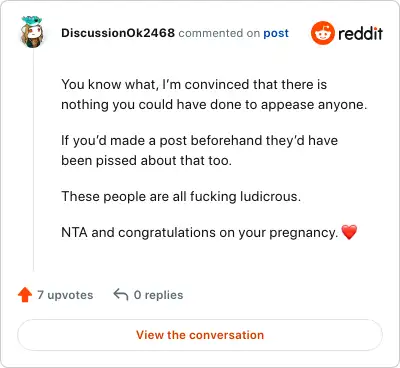Click the reply arrow icon

pos(121,295)
